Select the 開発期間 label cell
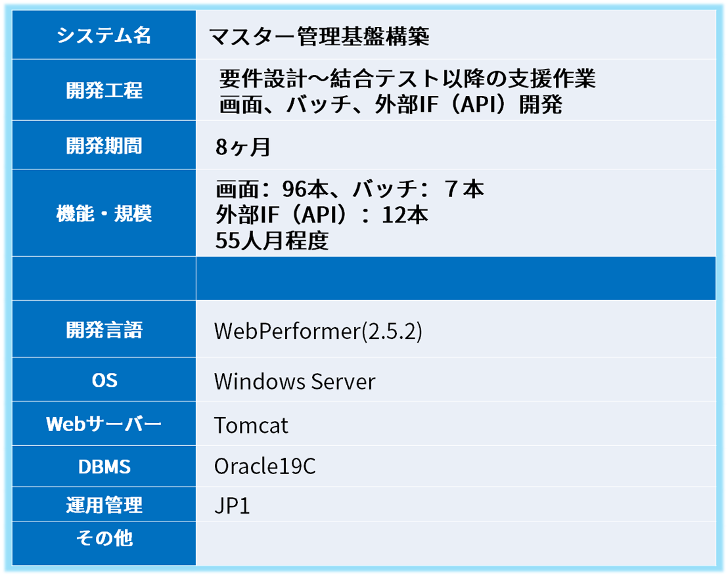This screenshot has width=728, height=576. tap(104, 145)
